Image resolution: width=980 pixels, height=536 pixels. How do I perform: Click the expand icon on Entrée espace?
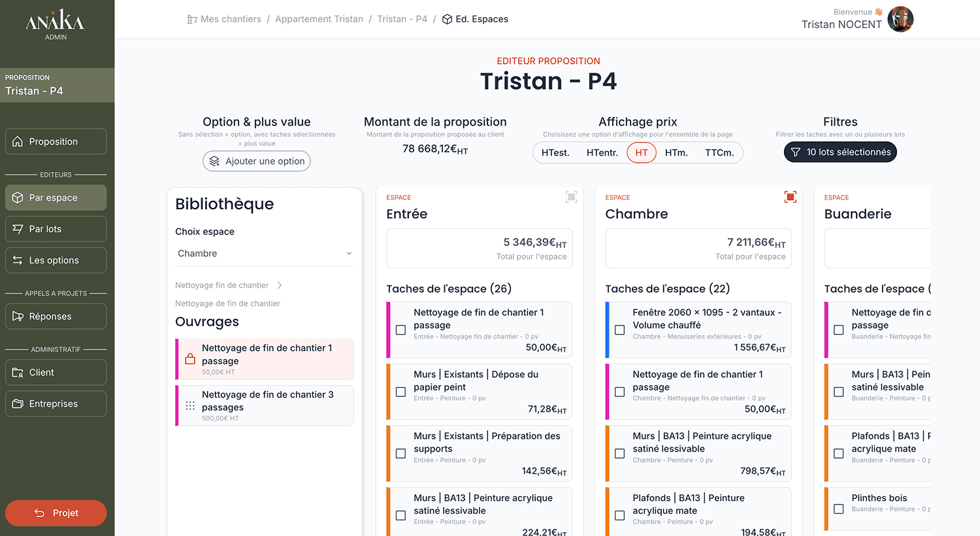tap(571, 197)
